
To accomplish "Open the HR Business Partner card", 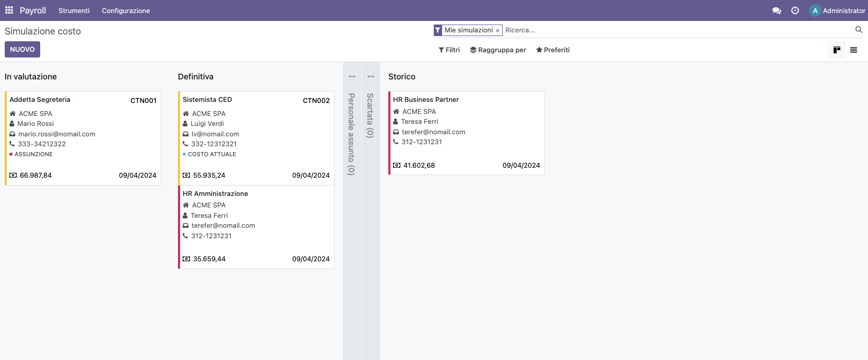I will 467,133.
